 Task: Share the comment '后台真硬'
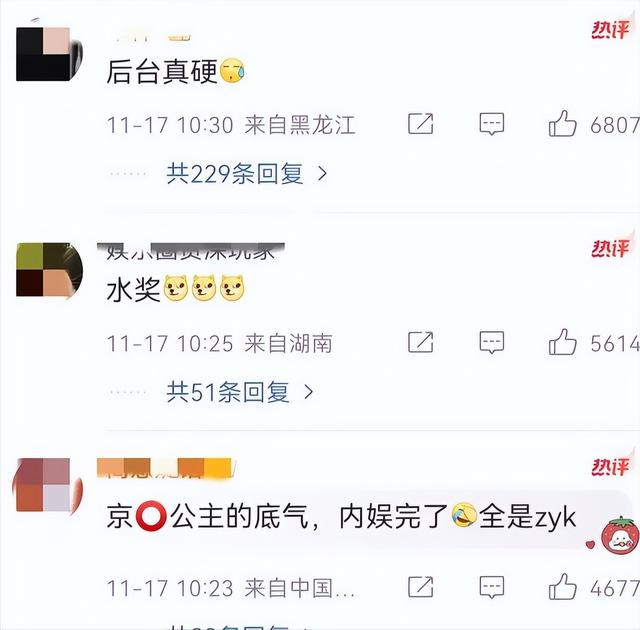[x=420, y=124]
